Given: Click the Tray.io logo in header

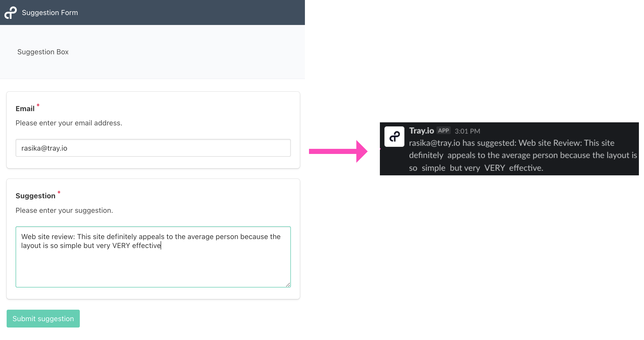Looking at the screenshot, I should click(10, 12).
